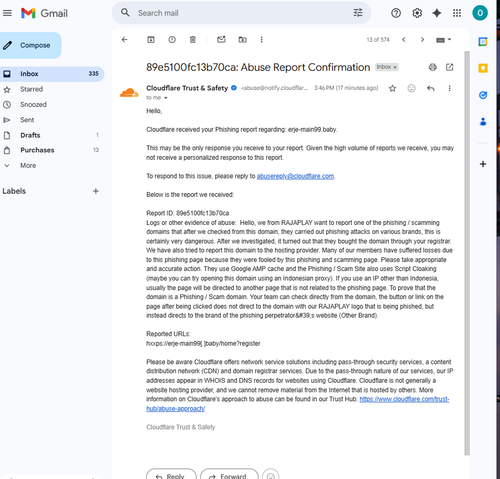
Task: Open the Support help icon
Action: pyautogui.click(x=396, y=13)
